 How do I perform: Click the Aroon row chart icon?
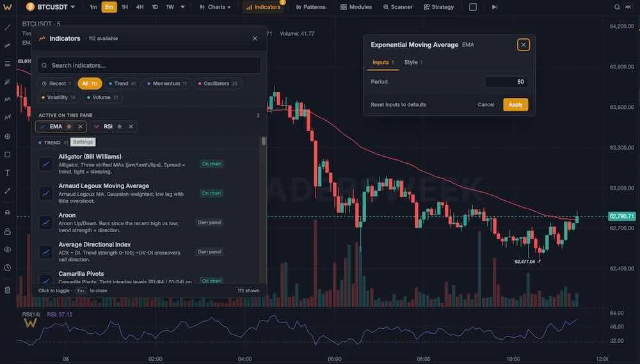click(x=45, y=223)
